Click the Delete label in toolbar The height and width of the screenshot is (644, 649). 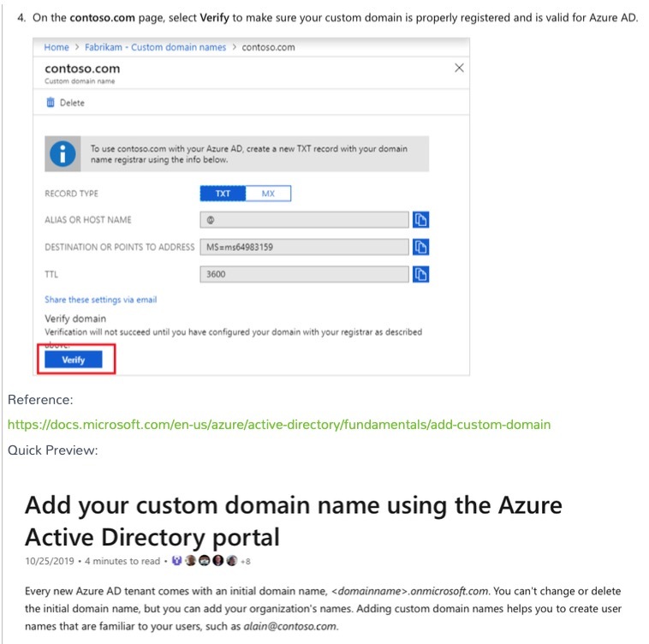72,103
